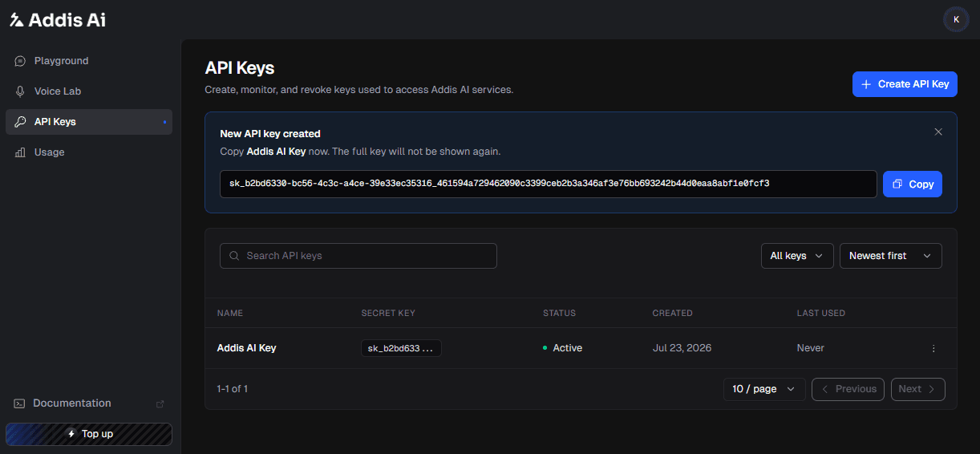
Task: Select API Keys sidebar item
Action: point(89,122)
